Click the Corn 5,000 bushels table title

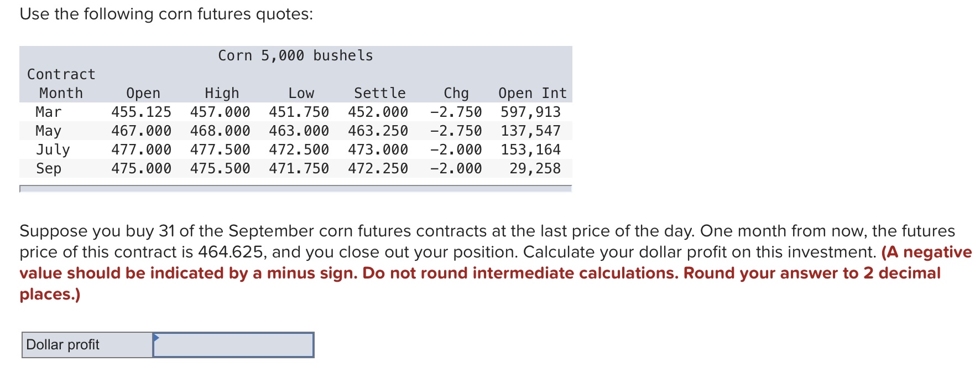click(295, 55)
